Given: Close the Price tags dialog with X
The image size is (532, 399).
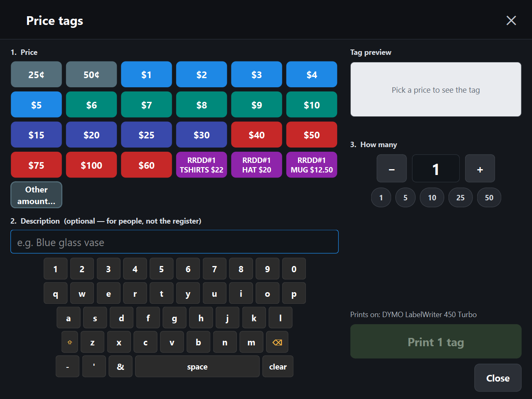Looking at the screenshot, I should coord(511,20).
